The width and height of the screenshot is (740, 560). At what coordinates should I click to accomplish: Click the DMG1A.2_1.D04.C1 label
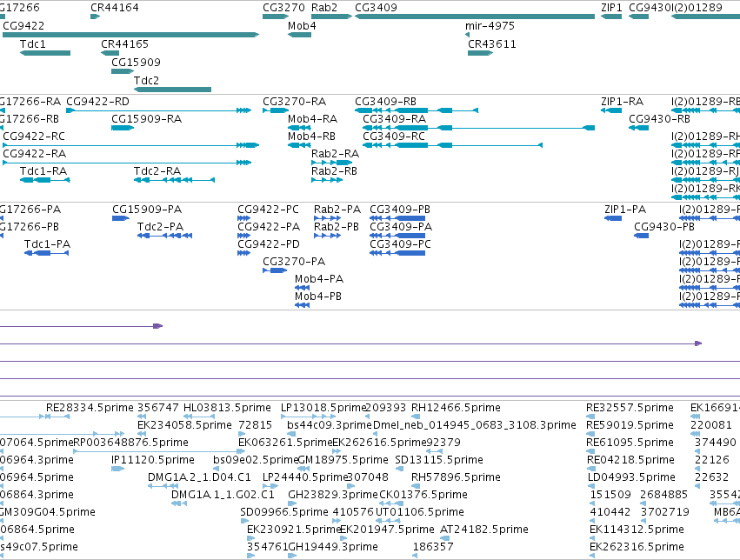click(x=199, y=477)
